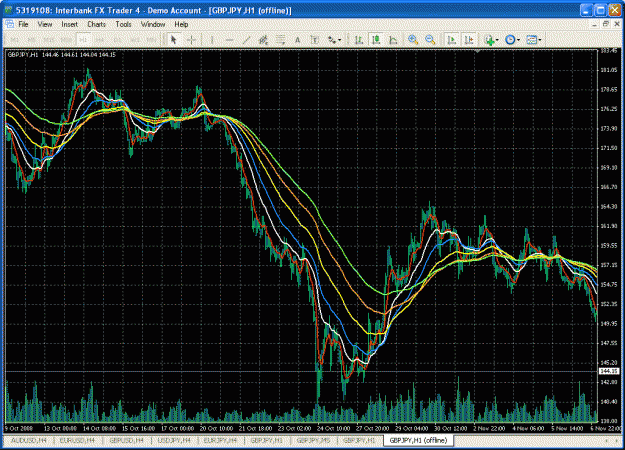
Task: Toggle chart shift from right border
Action: click(x=469, y=40)
